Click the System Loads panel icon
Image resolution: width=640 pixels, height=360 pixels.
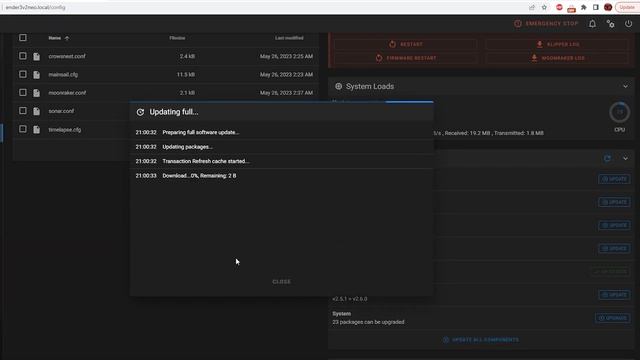coord(338,87)
